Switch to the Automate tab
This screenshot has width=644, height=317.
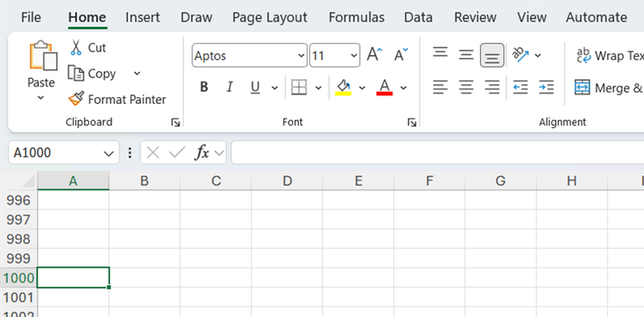click(x=597, y=17)
